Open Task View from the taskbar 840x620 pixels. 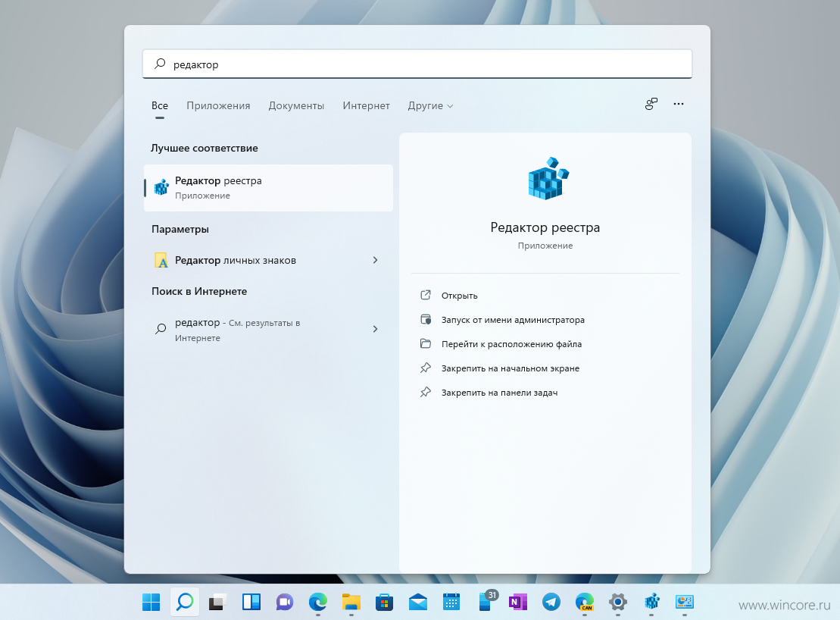click(217, 602)
